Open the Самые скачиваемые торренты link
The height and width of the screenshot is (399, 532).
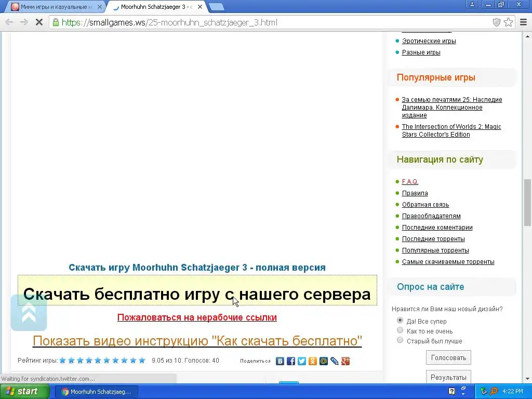(x=448, y=262)
